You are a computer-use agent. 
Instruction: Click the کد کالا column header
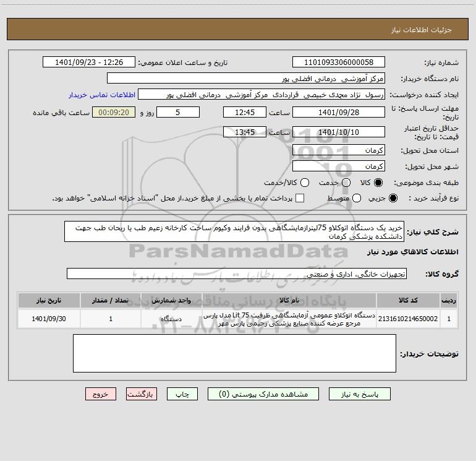tap(408, 300)
